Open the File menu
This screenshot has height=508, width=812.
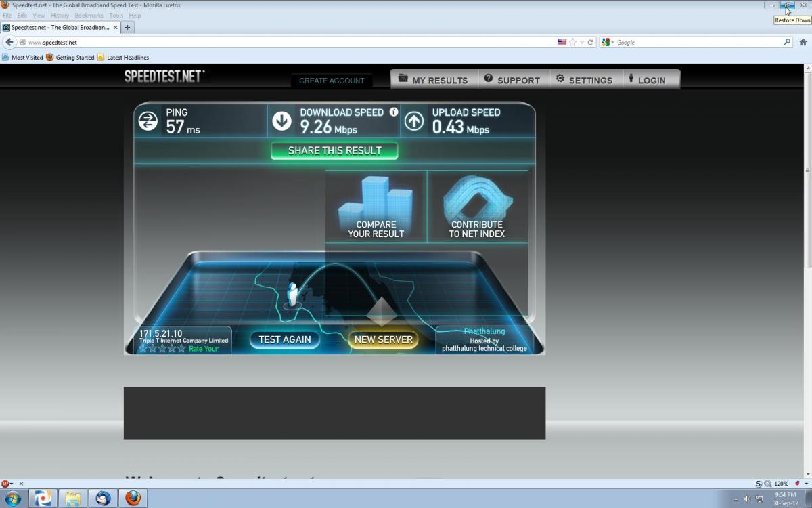coord(7,15)
